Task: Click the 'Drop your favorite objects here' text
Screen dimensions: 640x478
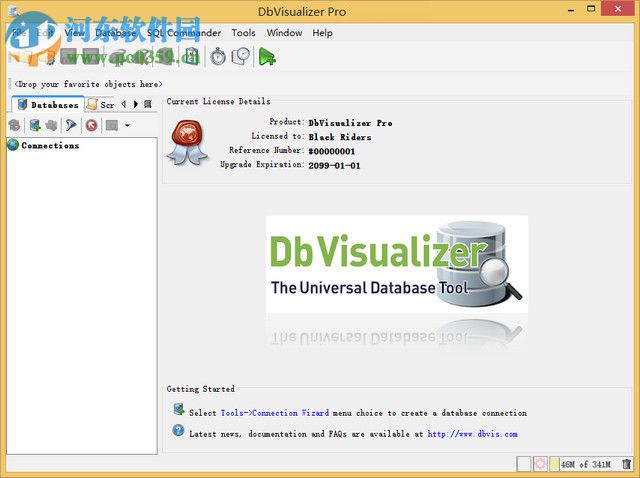Action: pyautogui.click(x=88, y=84)
